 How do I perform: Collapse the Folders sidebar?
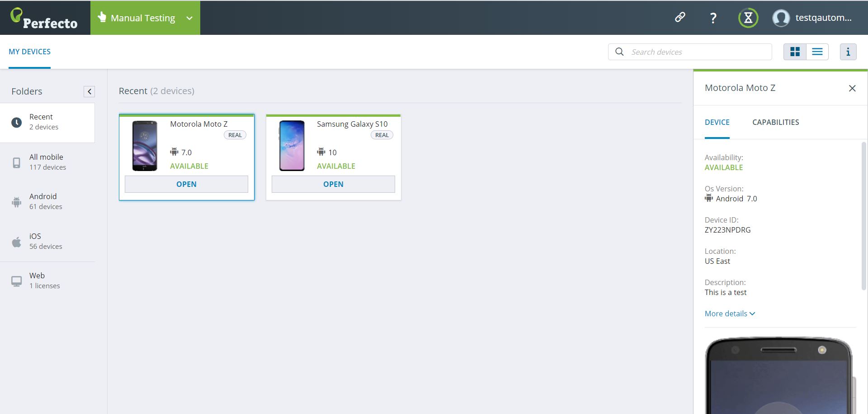(x=90, y=92)
